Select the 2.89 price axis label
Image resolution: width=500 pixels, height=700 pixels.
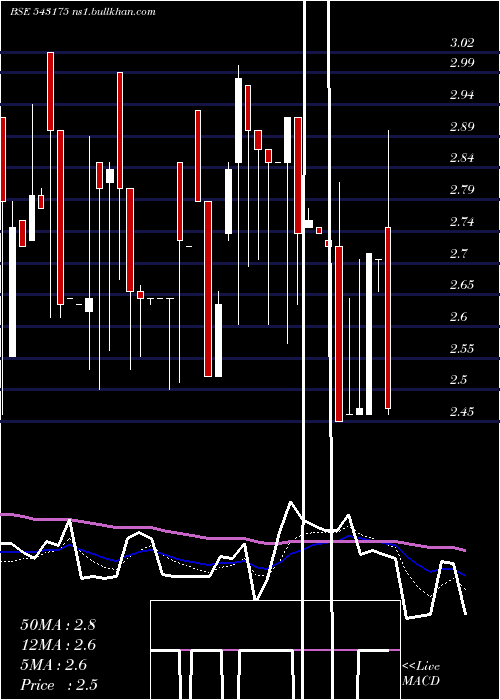pos(462,126)
